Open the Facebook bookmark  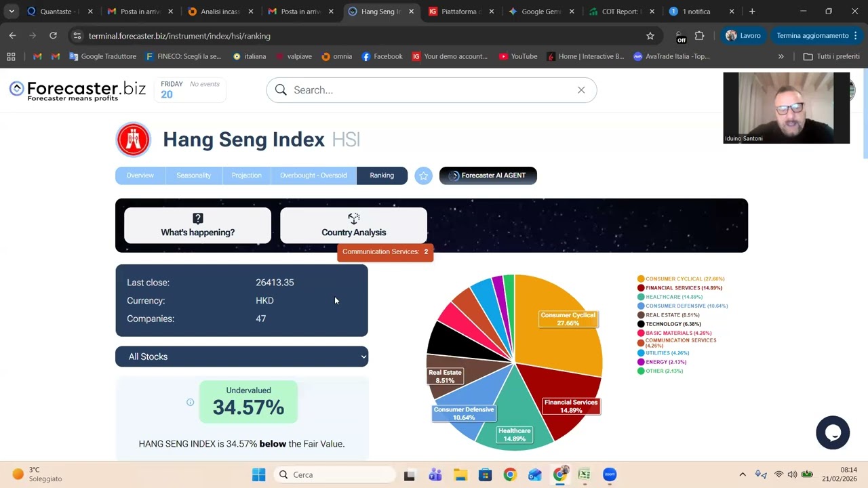point(382,56)
